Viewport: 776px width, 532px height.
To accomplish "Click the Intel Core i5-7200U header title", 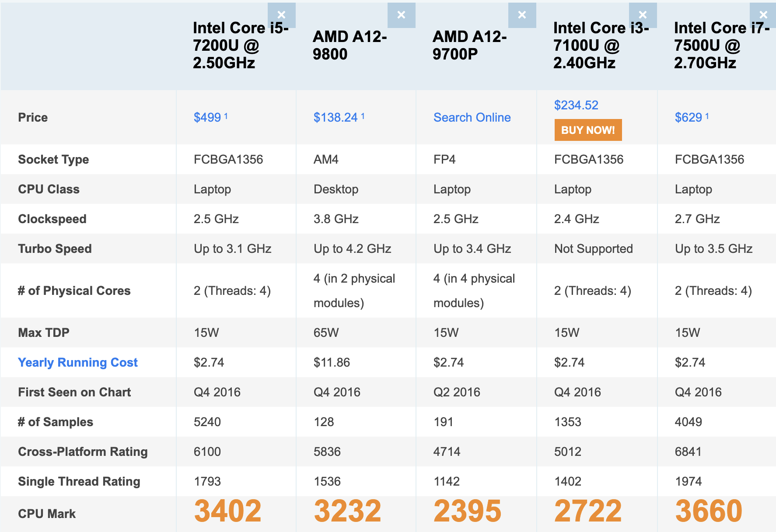I will point(240,45).
